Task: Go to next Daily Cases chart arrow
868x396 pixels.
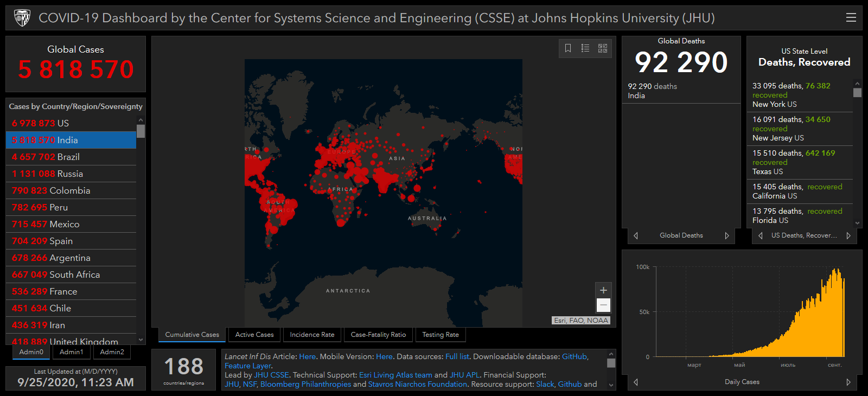Action: pos(848,382)
